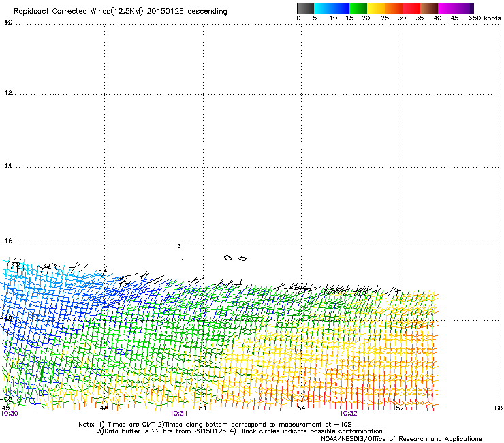Viewport: 504px width, 443px height.
Task: Click the '>50 knots' legend label
Action: click(484, 18)
